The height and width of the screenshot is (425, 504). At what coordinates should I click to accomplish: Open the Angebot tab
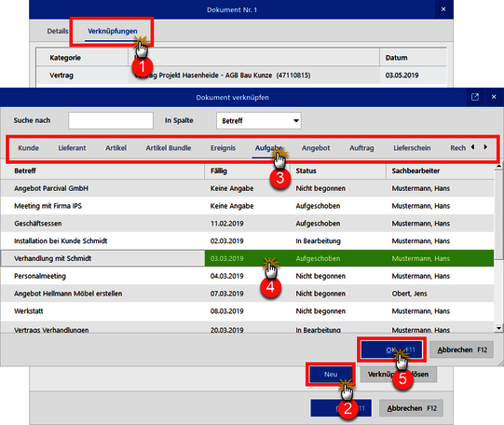(x=316, y=148)
